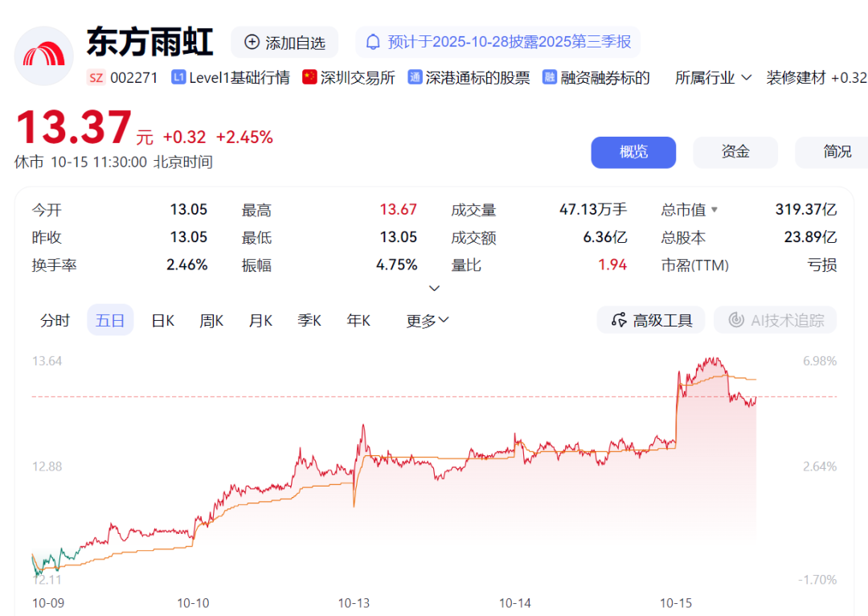Click the 量比 value 1.94
The width and height of the screenshot is (868, 616).
[612, 265]
